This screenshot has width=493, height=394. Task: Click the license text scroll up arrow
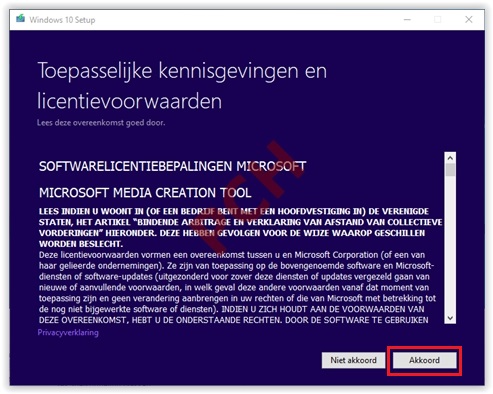pyautogui.click(x=450, y=158)
